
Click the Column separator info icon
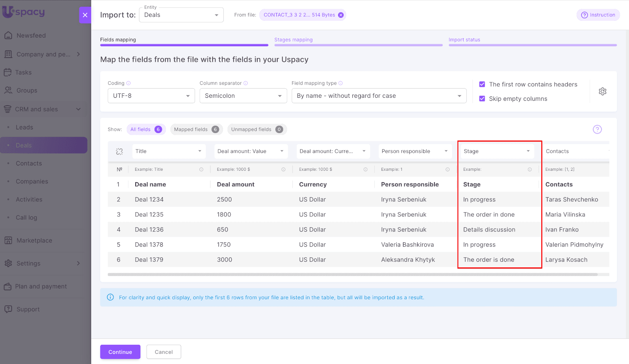(246, 83)
